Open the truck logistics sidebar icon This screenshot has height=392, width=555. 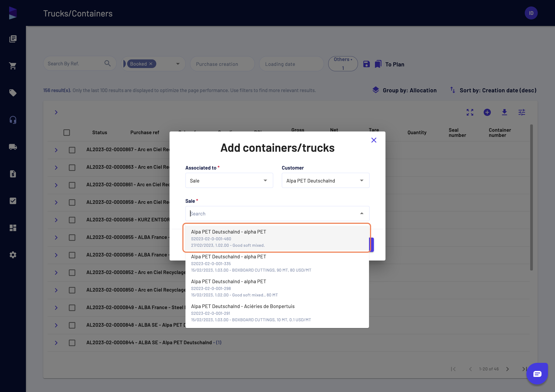(13, 147)
